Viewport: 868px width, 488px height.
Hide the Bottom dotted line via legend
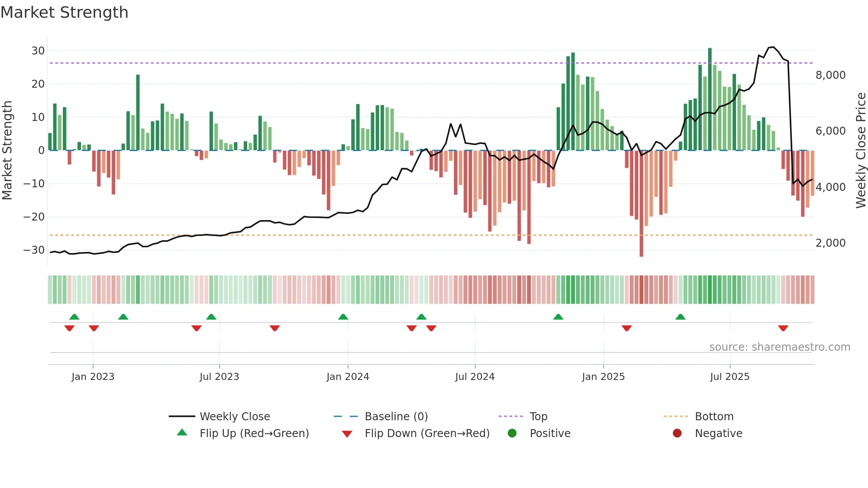(714, 416)
